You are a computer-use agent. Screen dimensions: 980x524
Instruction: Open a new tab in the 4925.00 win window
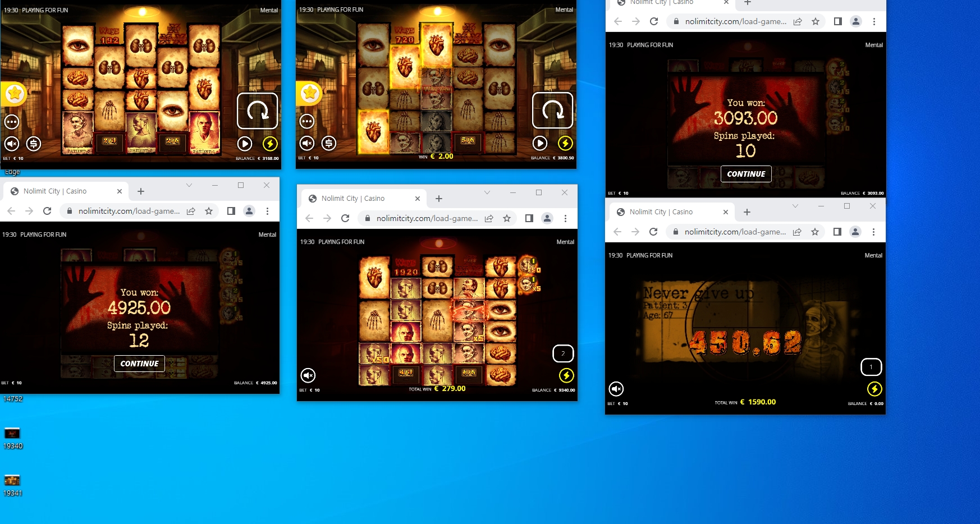[x=141, y=191]
